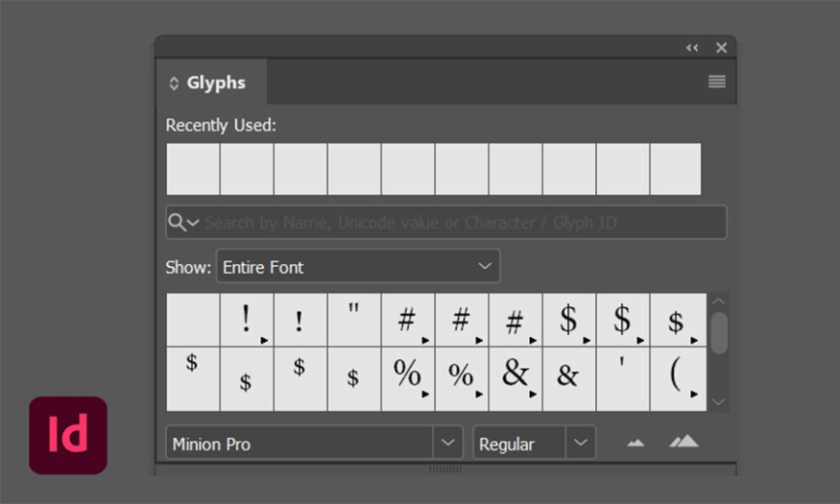
Task: Close the Glyphs panel
Action: (722, 48)
